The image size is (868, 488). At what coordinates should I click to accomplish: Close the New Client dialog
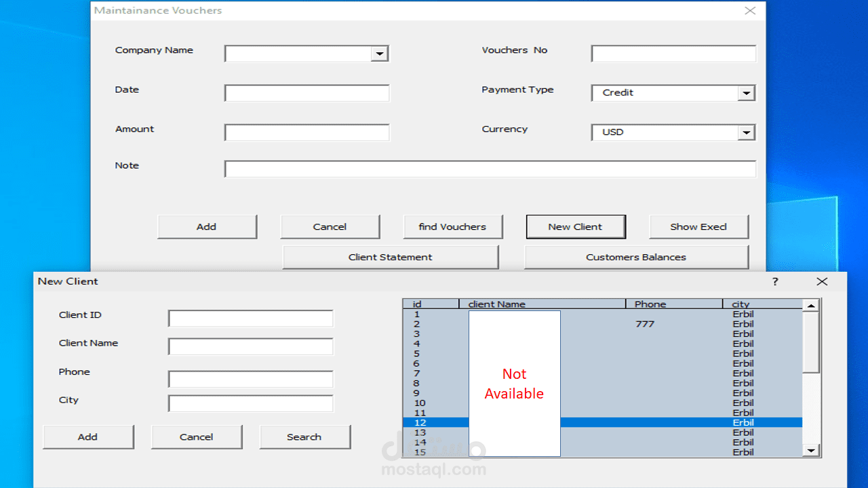pos(822,282)
